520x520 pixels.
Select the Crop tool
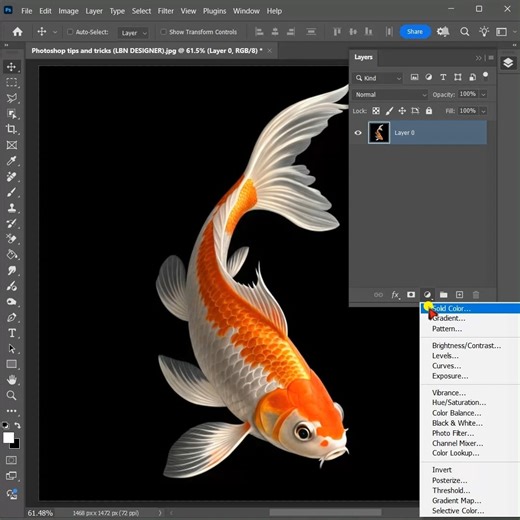point(12,129)
